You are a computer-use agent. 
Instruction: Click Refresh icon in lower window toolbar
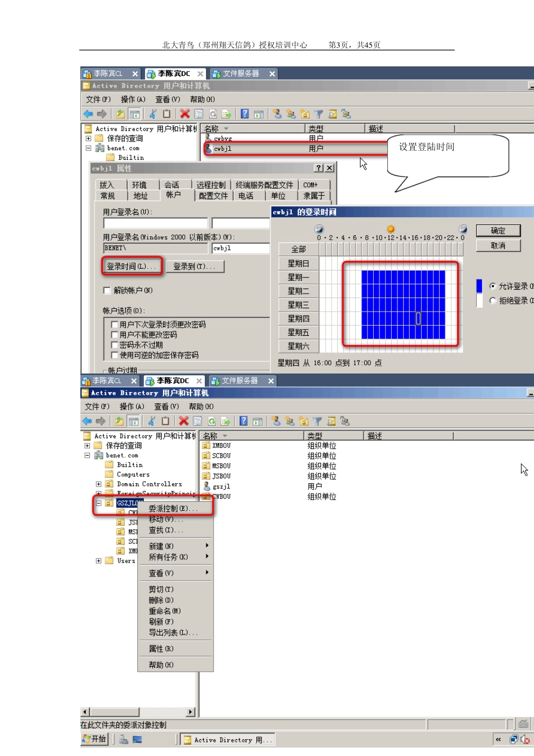click(x=212, y=421)
